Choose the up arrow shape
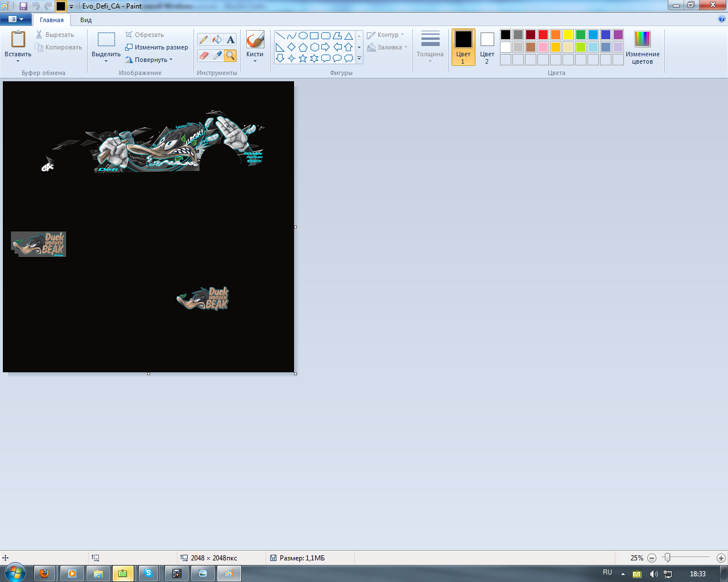This screenshot has height=582, width=728. [349, 47]
